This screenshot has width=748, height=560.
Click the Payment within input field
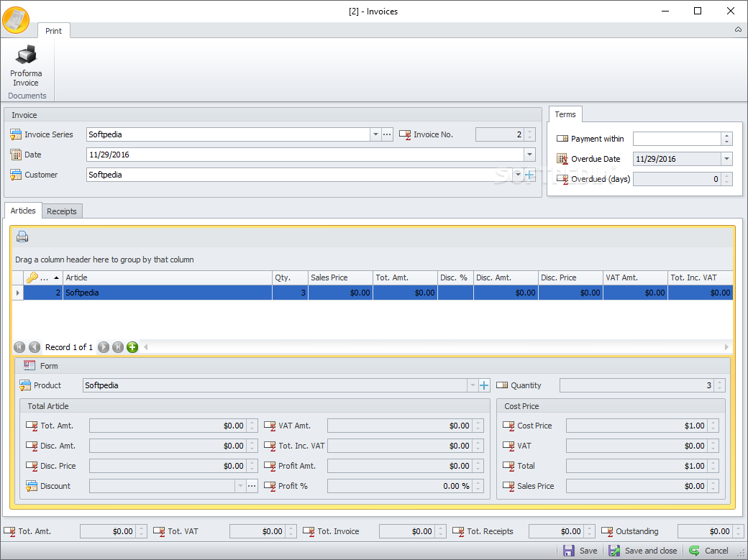coord(677,139)
